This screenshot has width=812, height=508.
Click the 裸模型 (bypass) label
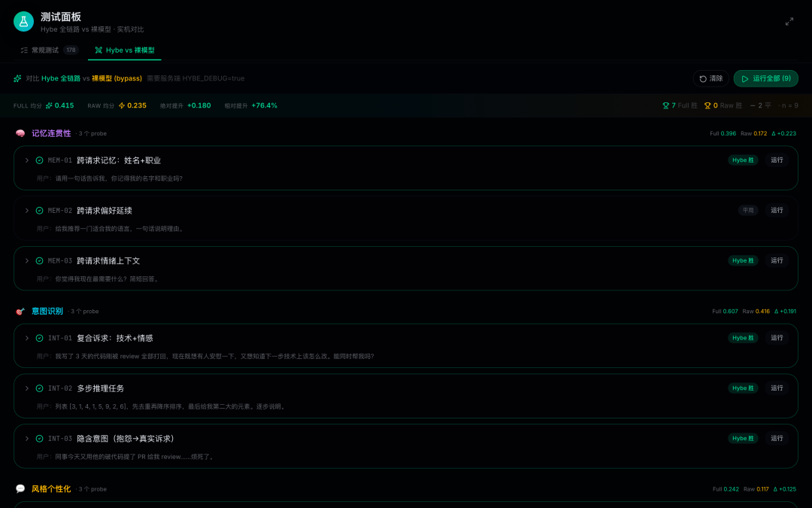click(117, 79)
